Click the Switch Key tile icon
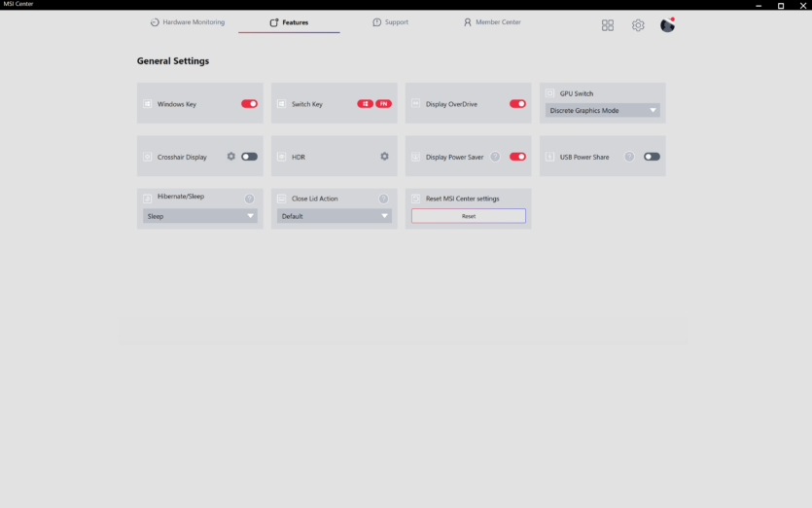 281,104
